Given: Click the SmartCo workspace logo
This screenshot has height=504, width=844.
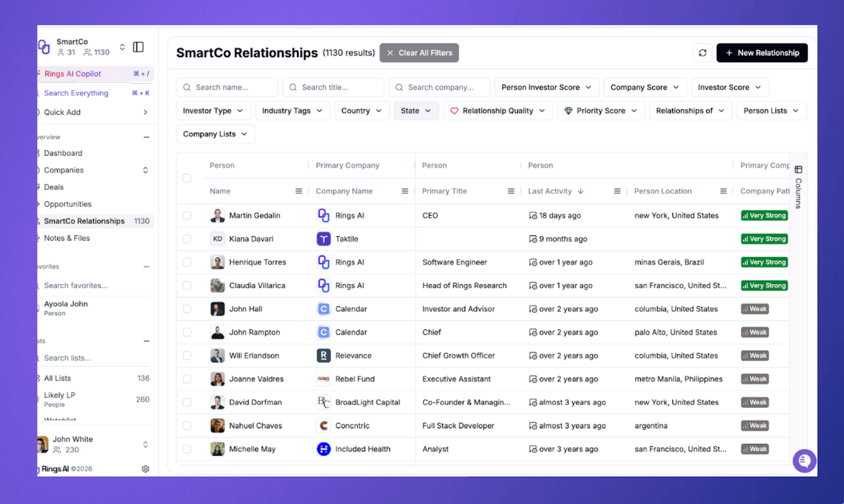Looking at the screenshot, I should (x=44, y=47).
